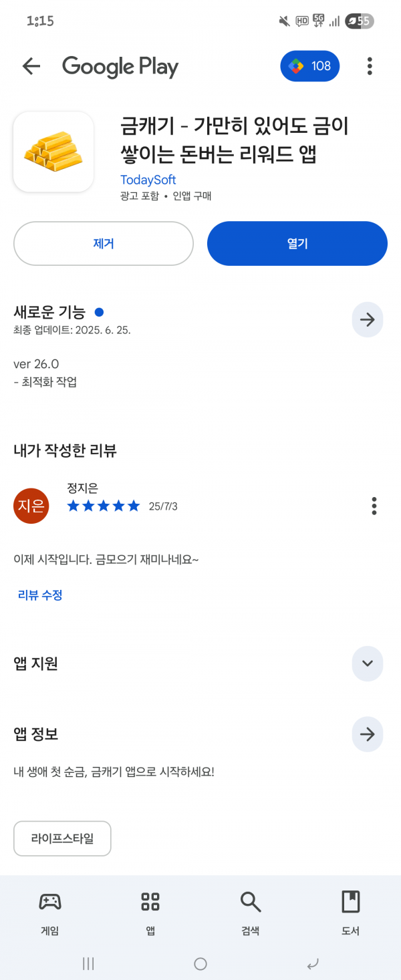The image size is (401, 980).
Task: Open 앱 정보 arrow button
Action: click(x=368, y=734)
